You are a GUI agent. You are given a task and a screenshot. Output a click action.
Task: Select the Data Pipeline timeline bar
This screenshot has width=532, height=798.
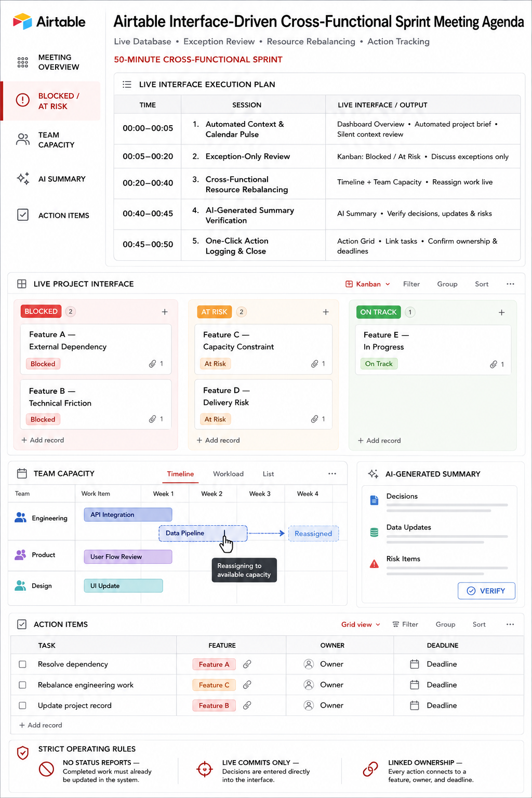[x=203, y=533]
